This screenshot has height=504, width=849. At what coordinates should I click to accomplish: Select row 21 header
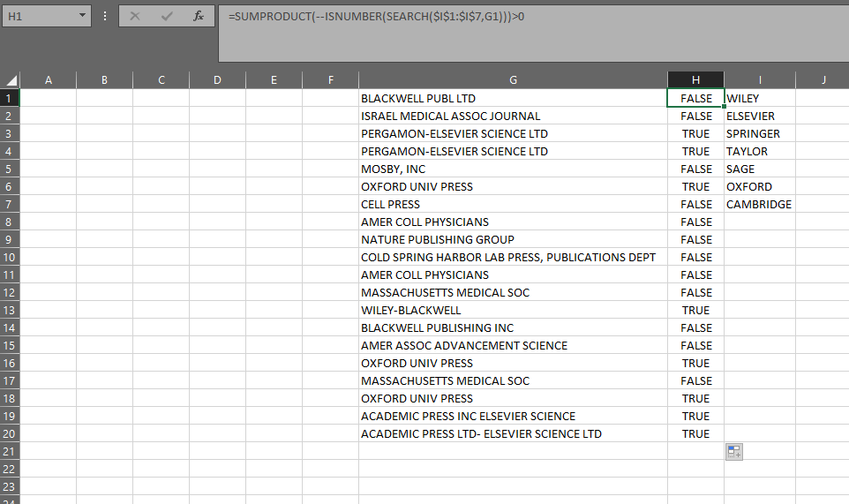[x=9, y=452]
